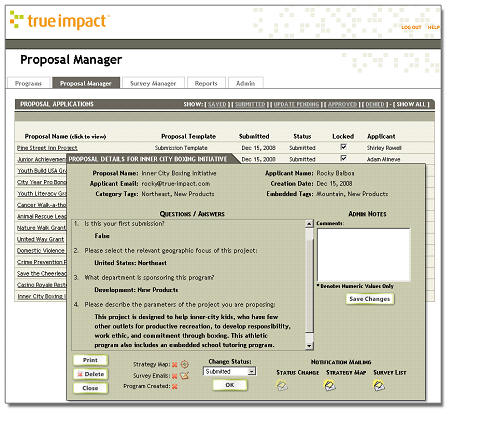Click the Strategy Map notification mail icon
This screenshot has height=441, width=480.
coord(330,386)
